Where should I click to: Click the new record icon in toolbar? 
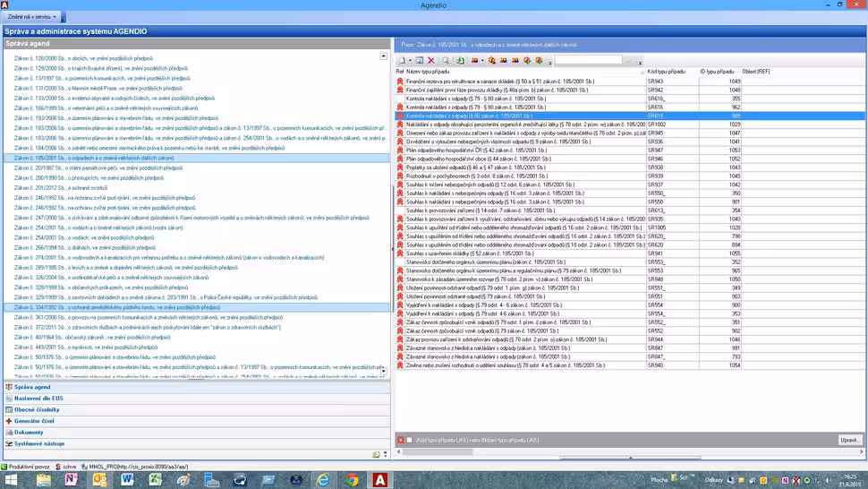pyautogui.click(x=402, y=61)
